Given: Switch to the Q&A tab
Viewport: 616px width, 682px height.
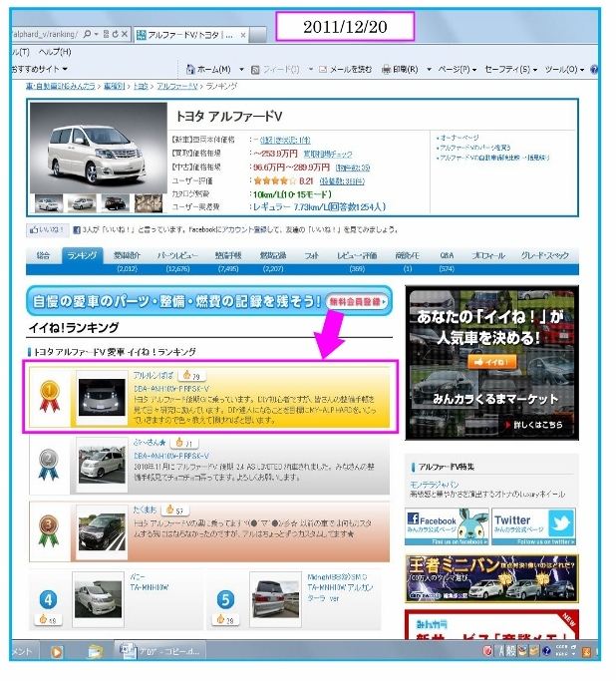Looking at the screenshot, I should pos(447,255).
